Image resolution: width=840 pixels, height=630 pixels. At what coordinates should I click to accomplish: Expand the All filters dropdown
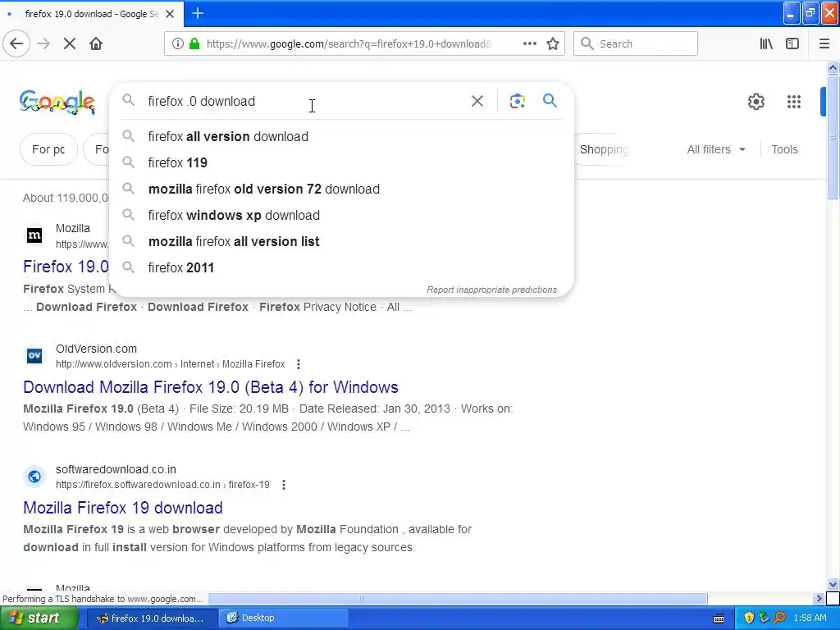pos(716,149)
